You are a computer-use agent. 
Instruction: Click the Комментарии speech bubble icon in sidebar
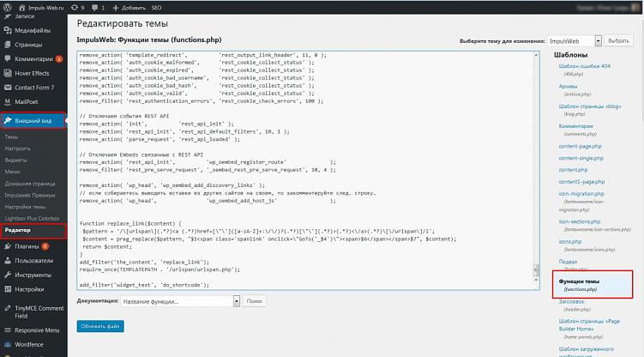(7, 58)
